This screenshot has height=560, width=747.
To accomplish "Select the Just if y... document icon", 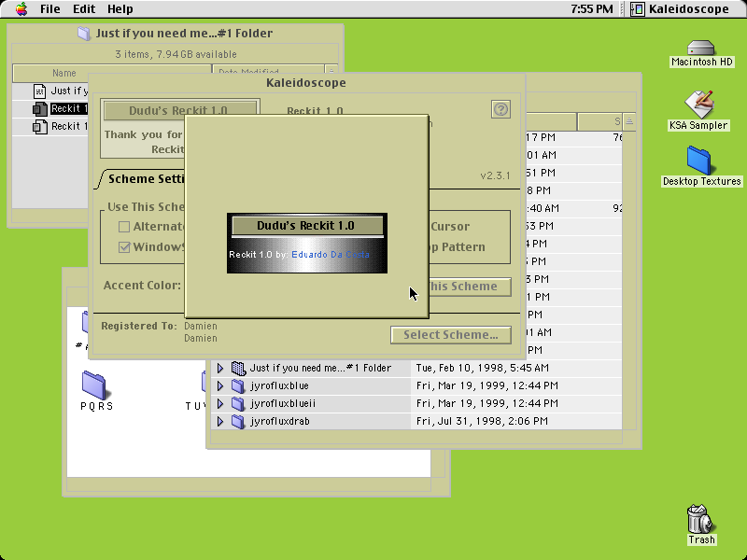I will (40, 91).
